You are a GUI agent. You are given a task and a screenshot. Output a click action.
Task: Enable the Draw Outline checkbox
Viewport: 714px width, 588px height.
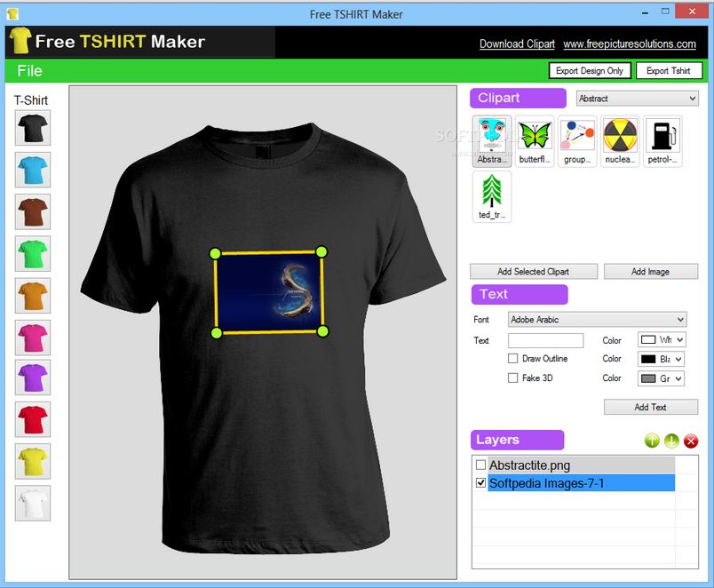512,359
